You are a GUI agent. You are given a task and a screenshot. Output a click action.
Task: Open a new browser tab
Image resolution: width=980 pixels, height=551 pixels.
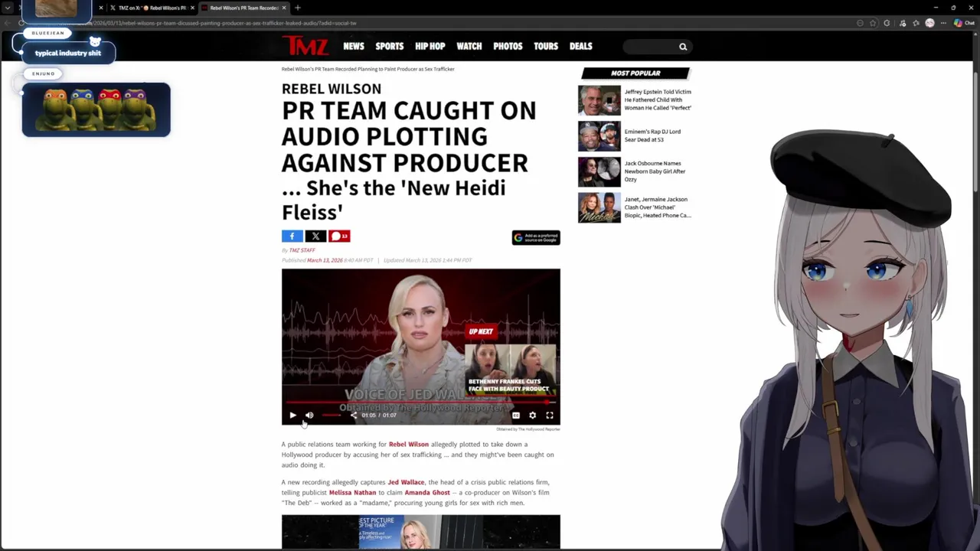[x=298, y=8]
